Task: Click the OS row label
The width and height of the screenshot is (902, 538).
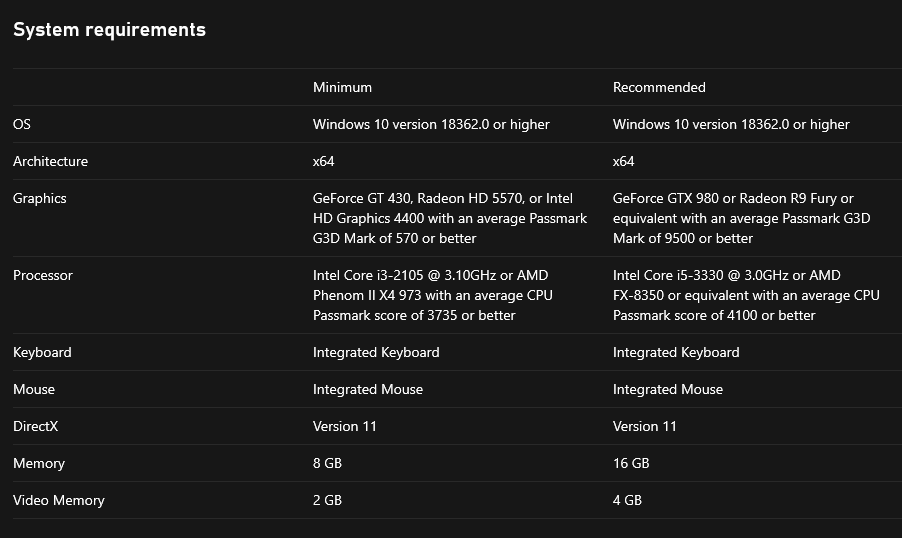Action: pyautogui.click(x=22, y=124)
